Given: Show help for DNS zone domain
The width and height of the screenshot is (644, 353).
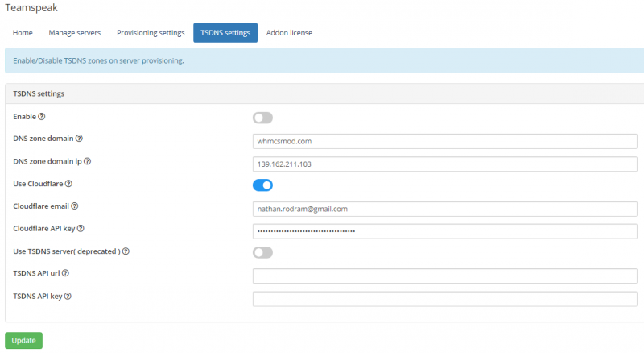Looking at the screenshot, I should 79,139.
